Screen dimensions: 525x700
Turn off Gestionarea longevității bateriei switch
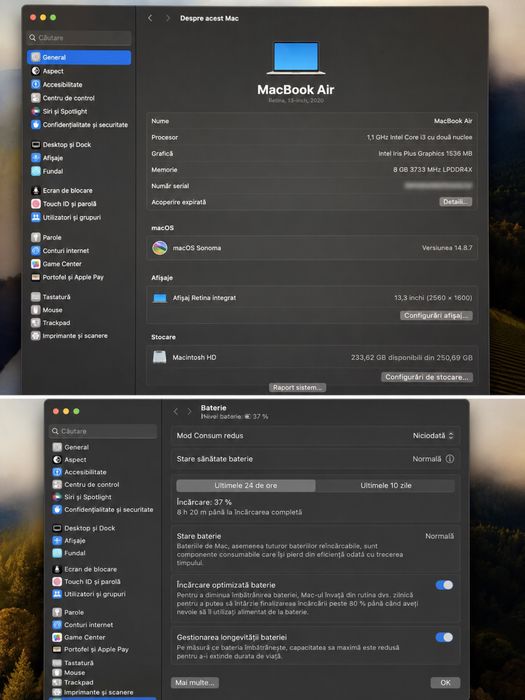(444, 637)
